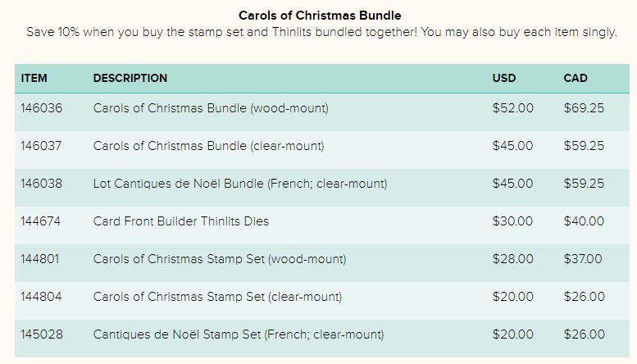Select item number 146036
The image size is (637, 364).
(x=42, y=108)
